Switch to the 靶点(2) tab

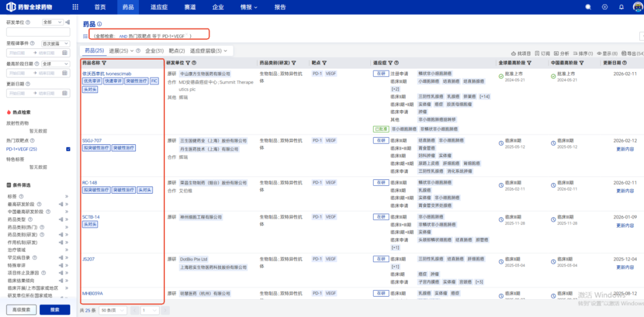click(177, 51)
